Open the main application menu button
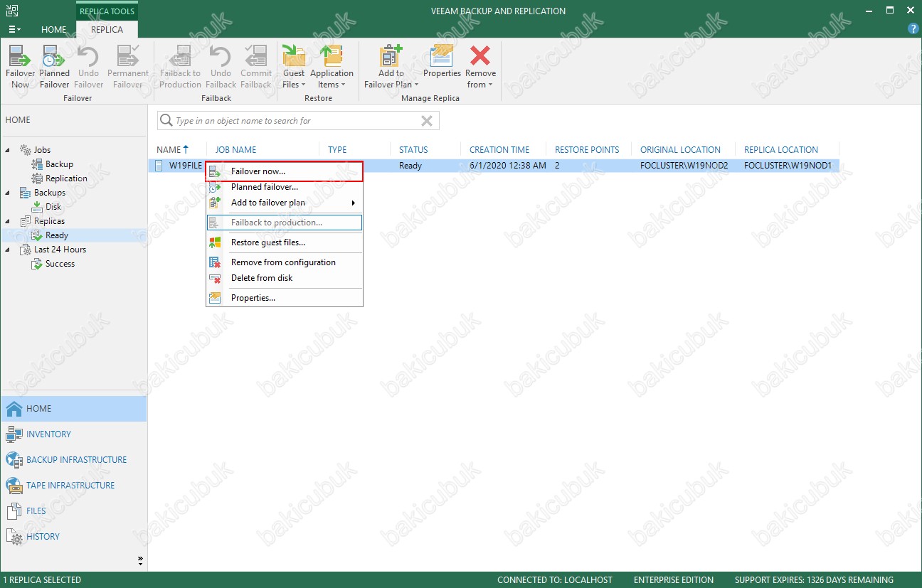922x588 pixels. (x=14, y=29)
